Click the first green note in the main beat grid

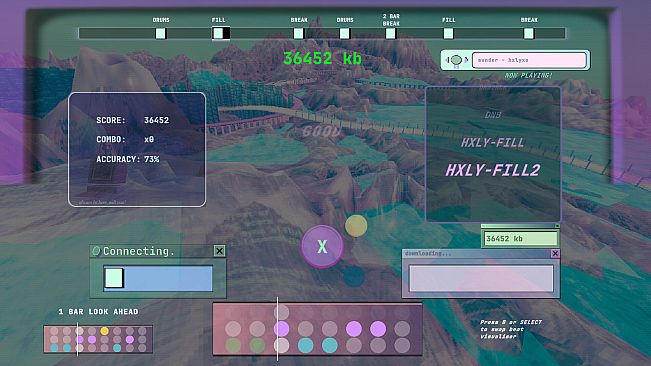point(233,345)
